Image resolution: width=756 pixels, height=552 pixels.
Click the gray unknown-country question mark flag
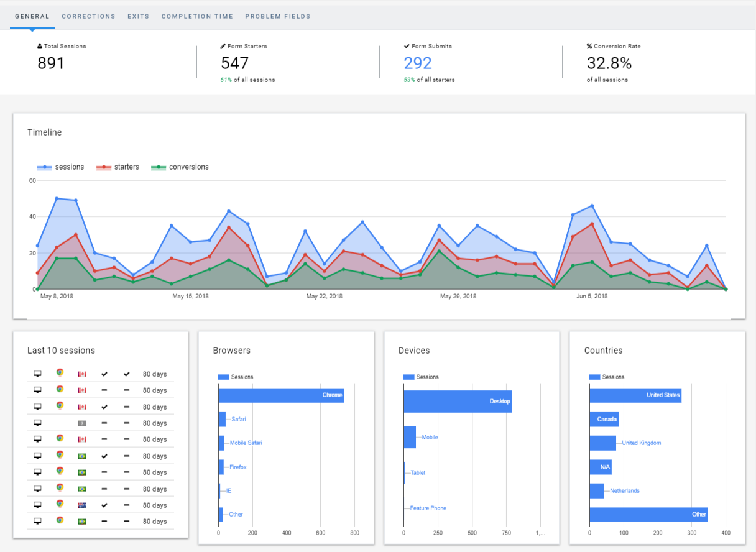coord(82,423)
